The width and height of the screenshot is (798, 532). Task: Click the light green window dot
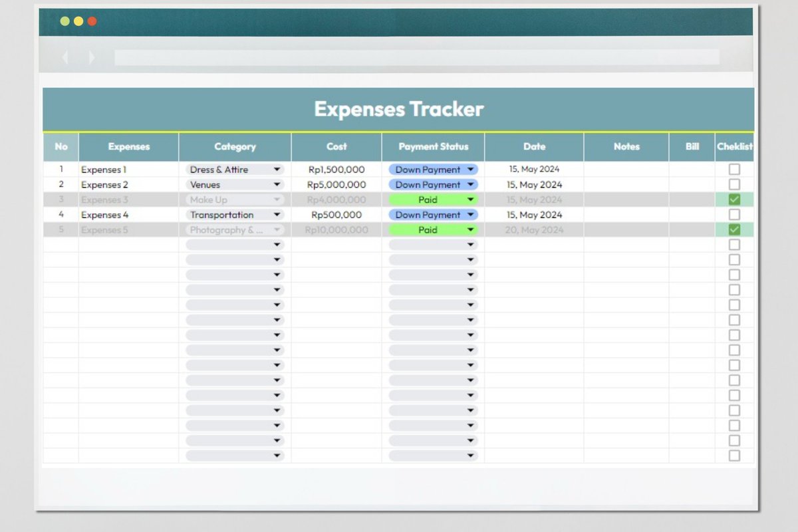coord(65,21)
